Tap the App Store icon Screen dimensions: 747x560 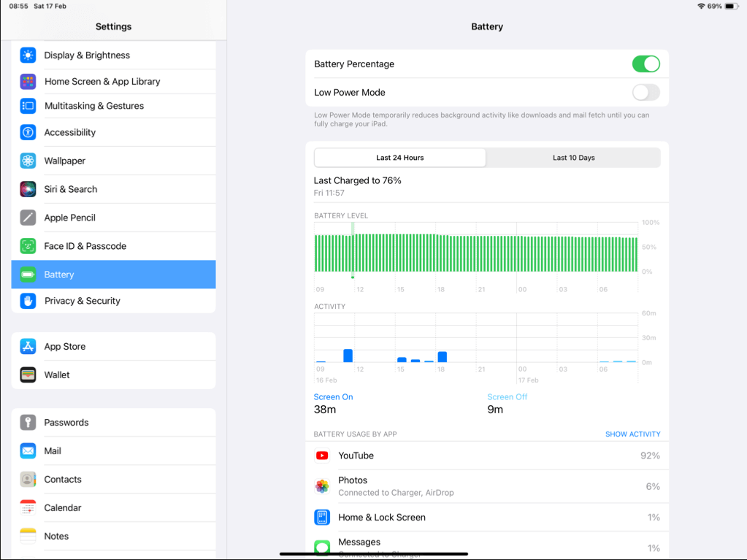pos(28,346)
